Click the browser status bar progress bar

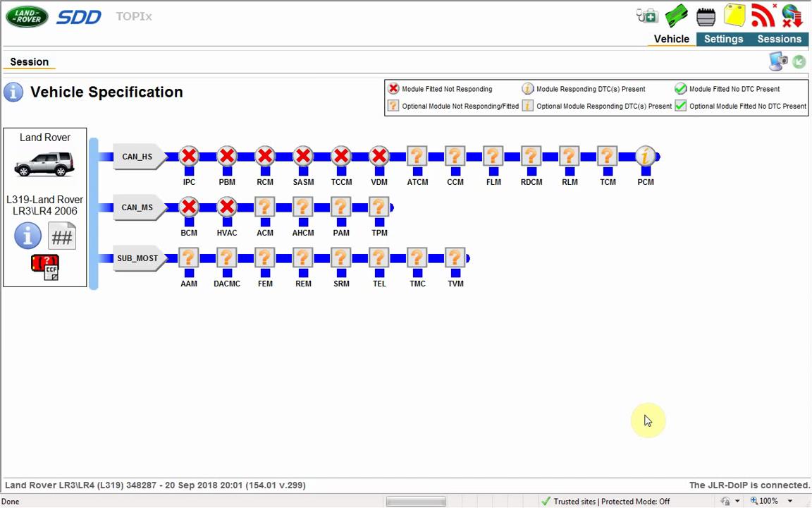(416, 501)
